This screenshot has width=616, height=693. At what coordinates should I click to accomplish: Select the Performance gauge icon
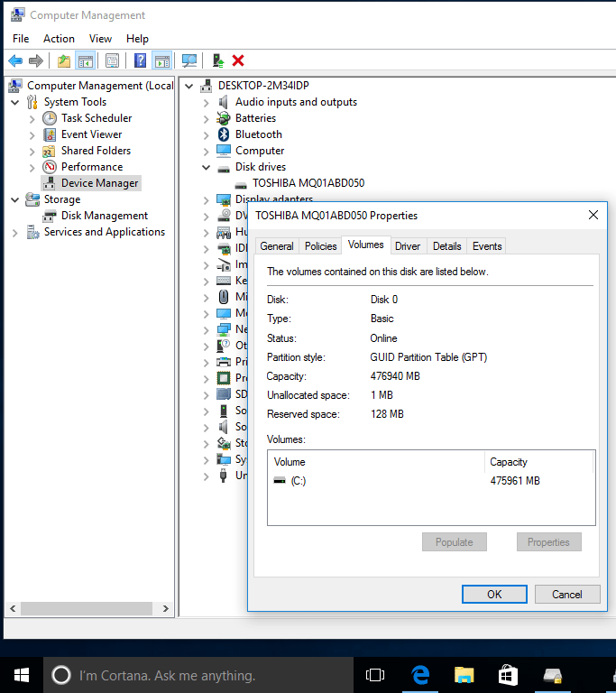tap(50, 167)
